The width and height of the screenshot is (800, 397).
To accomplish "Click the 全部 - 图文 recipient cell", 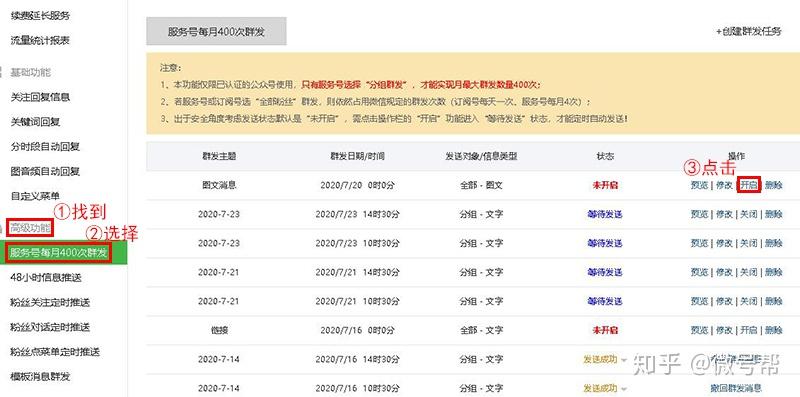I will (x=481, y=185).
